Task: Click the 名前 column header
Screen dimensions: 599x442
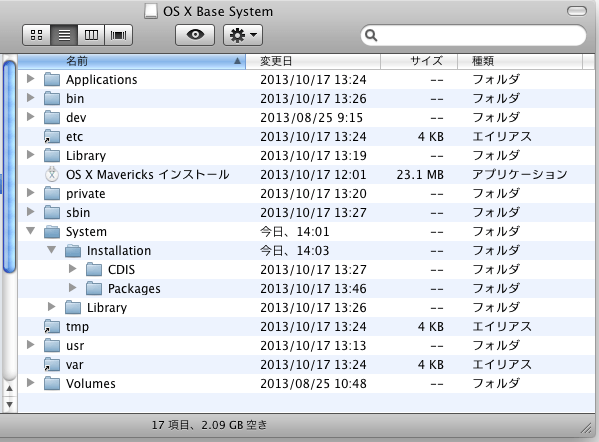Action: point(131,61)
